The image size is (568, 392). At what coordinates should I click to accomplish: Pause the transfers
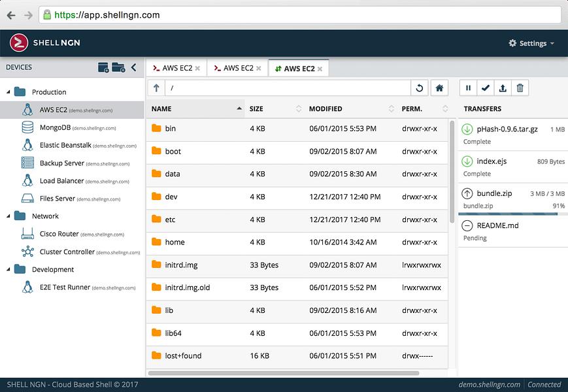[x=469, y=88]
